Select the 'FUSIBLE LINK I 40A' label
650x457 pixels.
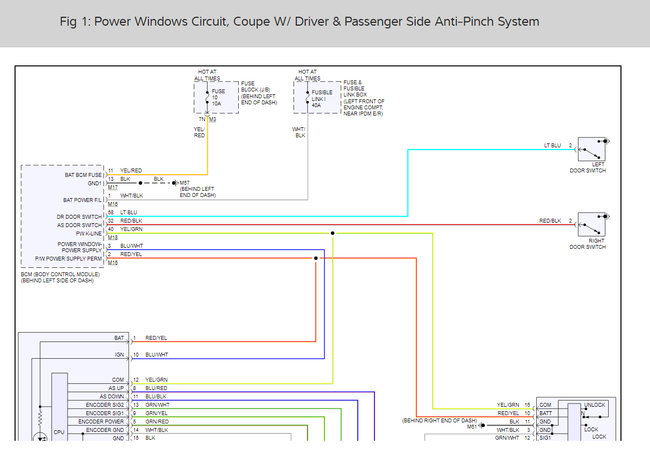tap(322, 99)
